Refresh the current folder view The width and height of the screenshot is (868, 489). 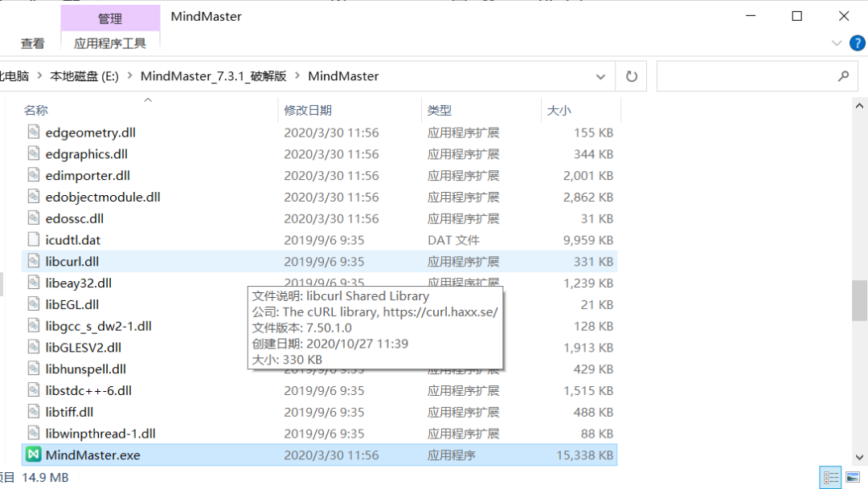pyautogui.click(x=632, y=76)
